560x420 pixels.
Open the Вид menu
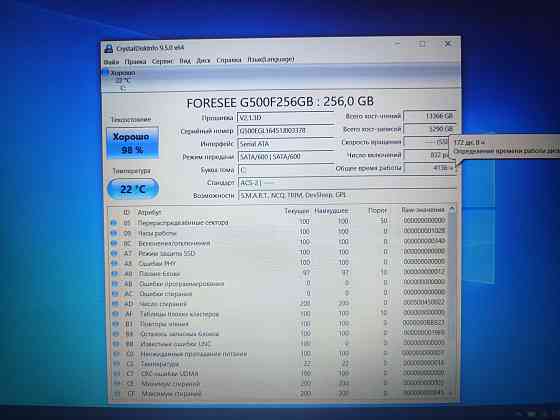point(185,61)
